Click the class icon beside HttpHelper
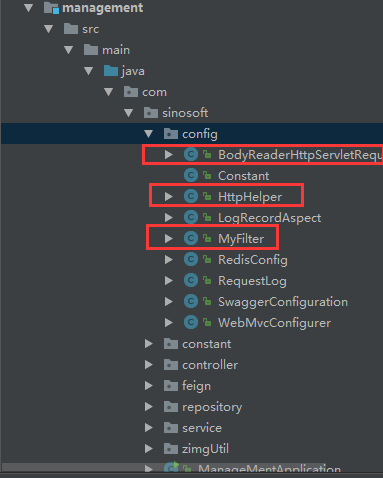 tap(191, 196)
